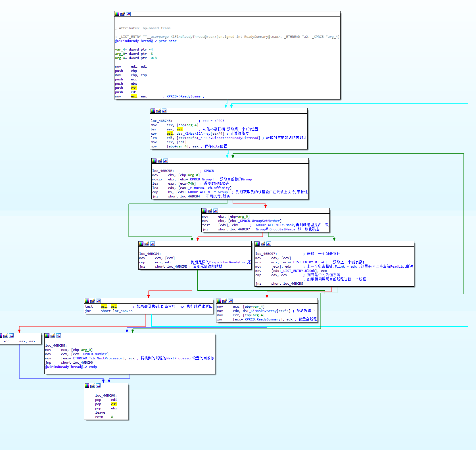Select the highlighted esi in the bsr instruction

click(179, 129)
